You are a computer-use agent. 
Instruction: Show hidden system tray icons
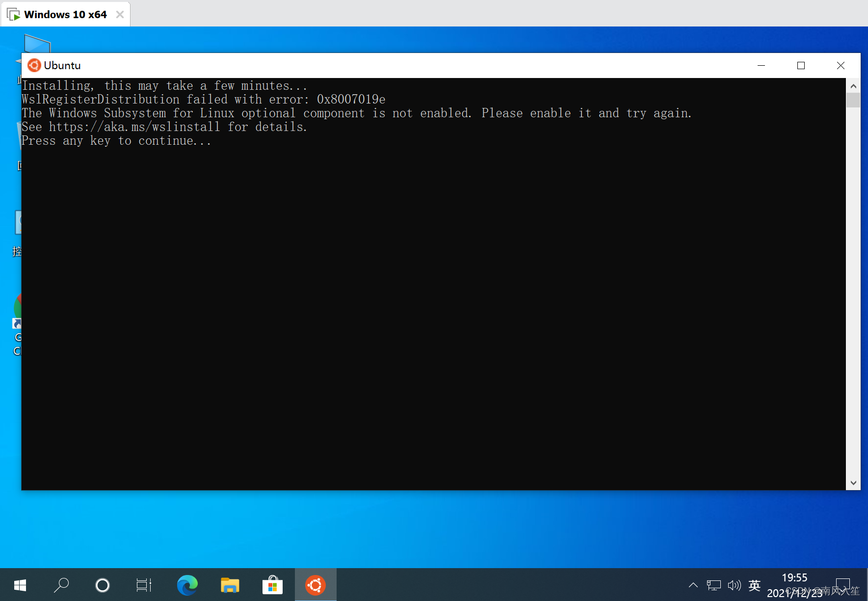[693, 585]
